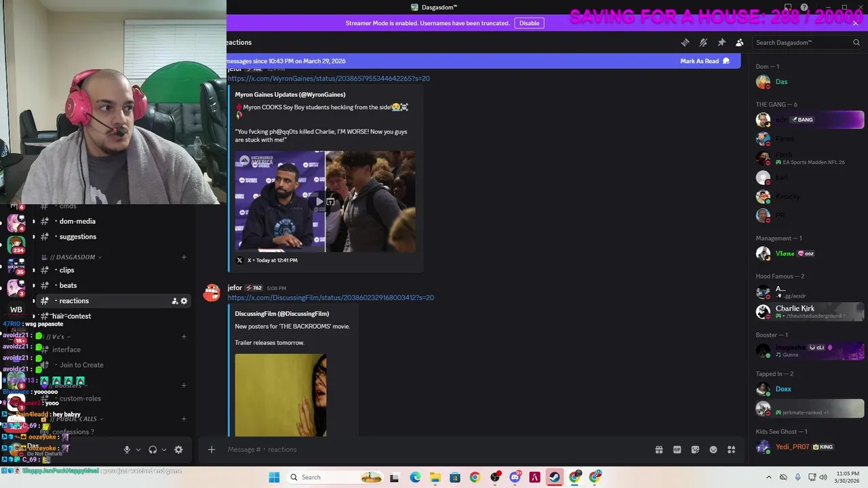Click the Search Dasgasdom field
The image size is (868, 488).
coord(807,42)
